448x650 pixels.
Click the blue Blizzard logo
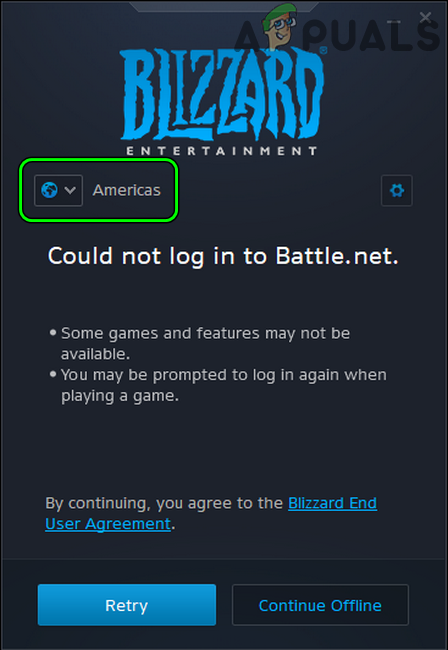click(x=222, y=93)
